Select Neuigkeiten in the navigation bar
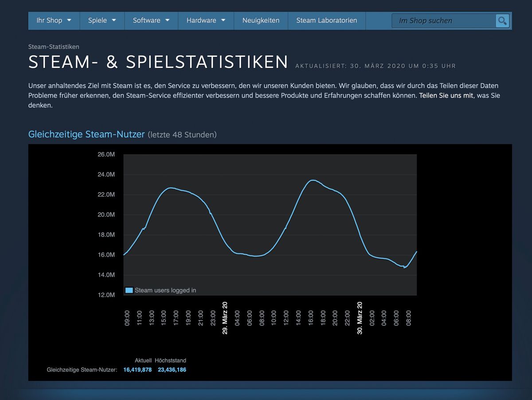The image size is (532, 400). pos(261,20)
